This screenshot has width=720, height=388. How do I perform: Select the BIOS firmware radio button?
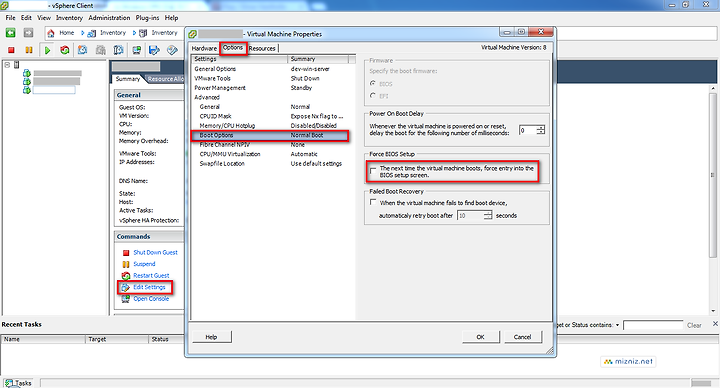tap(373, 84)
